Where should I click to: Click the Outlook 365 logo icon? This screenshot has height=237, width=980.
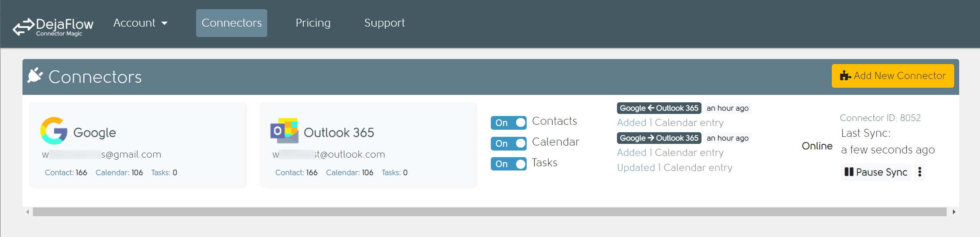click(284, 131)
